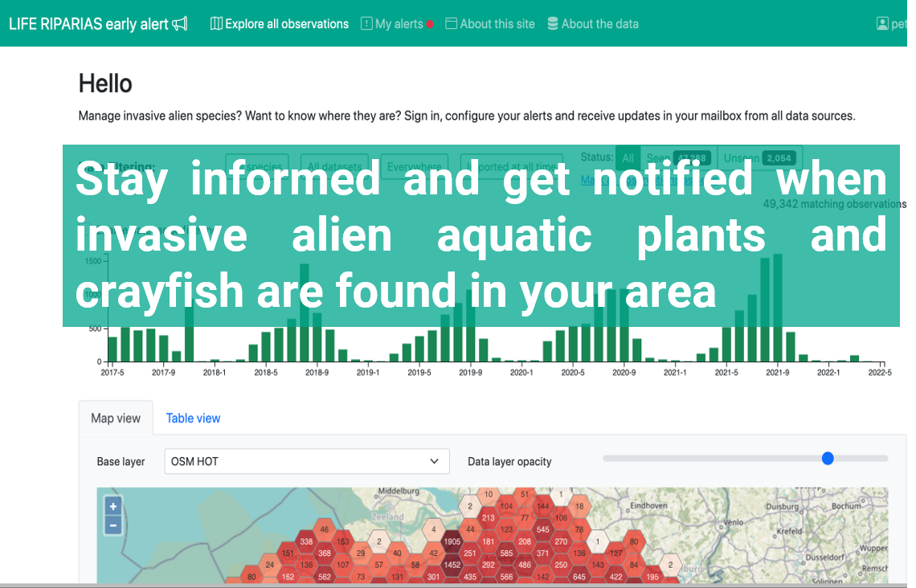
Task: Click the Data layer opacity slider handle
Action: click(827, 459)
